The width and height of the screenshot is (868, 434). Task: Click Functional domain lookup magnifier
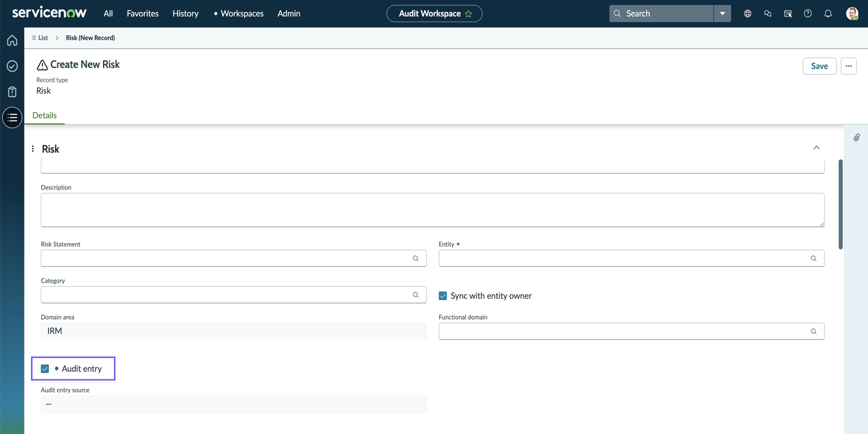813,331
